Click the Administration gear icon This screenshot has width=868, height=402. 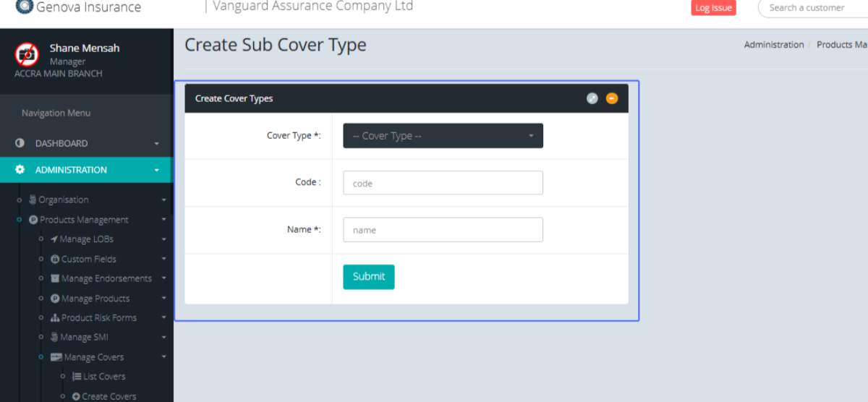(x=20, y=170)
